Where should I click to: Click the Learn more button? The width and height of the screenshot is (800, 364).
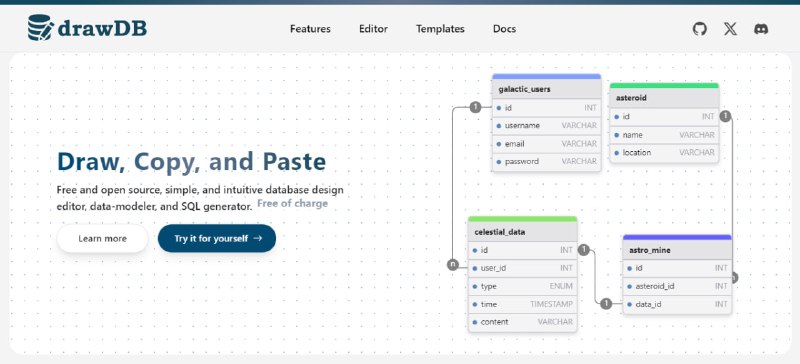tap(103, 238)
